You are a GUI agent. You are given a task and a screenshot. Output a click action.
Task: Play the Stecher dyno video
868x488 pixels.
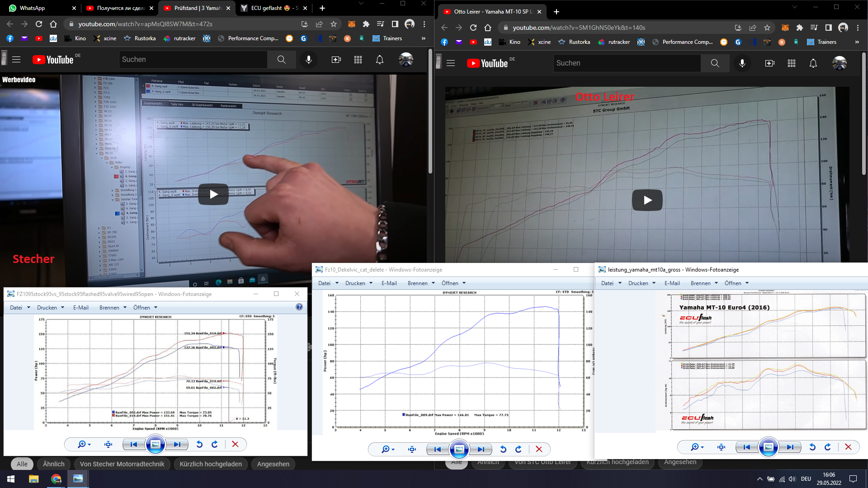click(213, 194)
